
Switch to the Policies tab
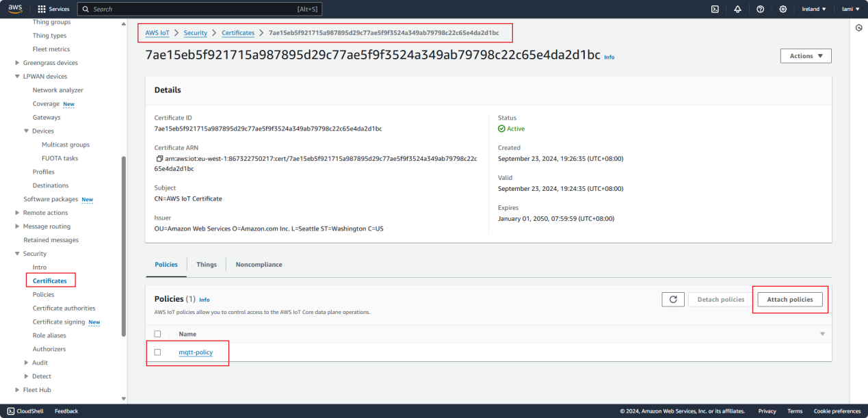coord(166,264)
